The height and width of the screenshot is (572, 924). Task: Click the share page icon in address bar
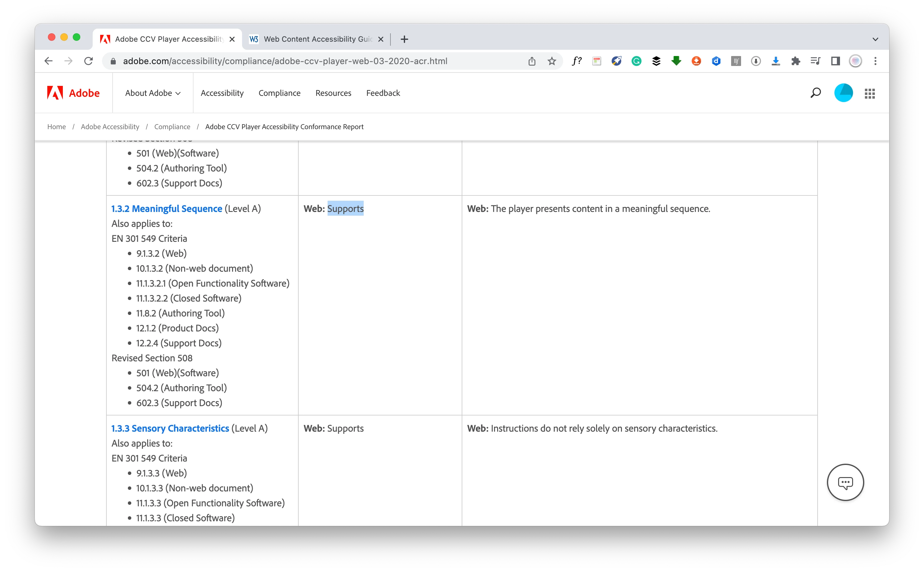(532, 61)
